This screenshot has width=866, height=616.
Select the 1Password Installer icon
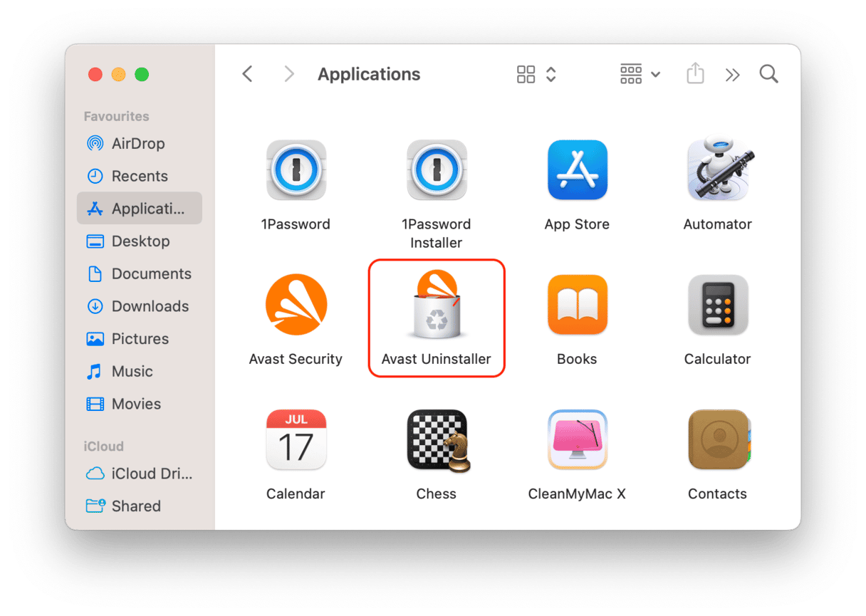tap(437, 170)
